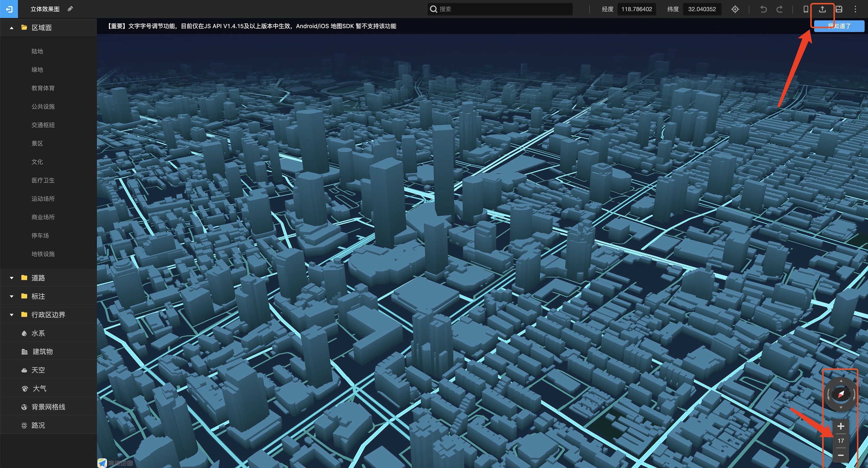The height and width of the screenshot is (468, 868).
Task: Click the undo arrow icon
Action: click(x=764, y=9)
